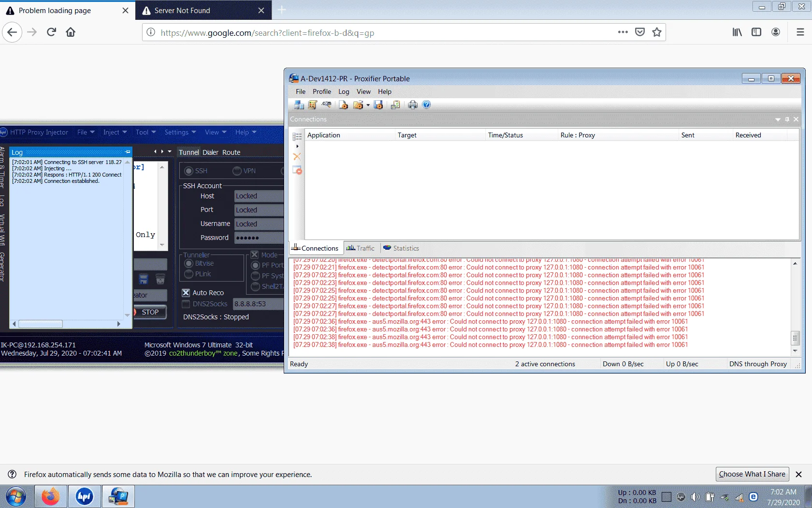Toggle the Auto Reco checkbox
Viewport: 812px width, 508px height.
(186, 293)
